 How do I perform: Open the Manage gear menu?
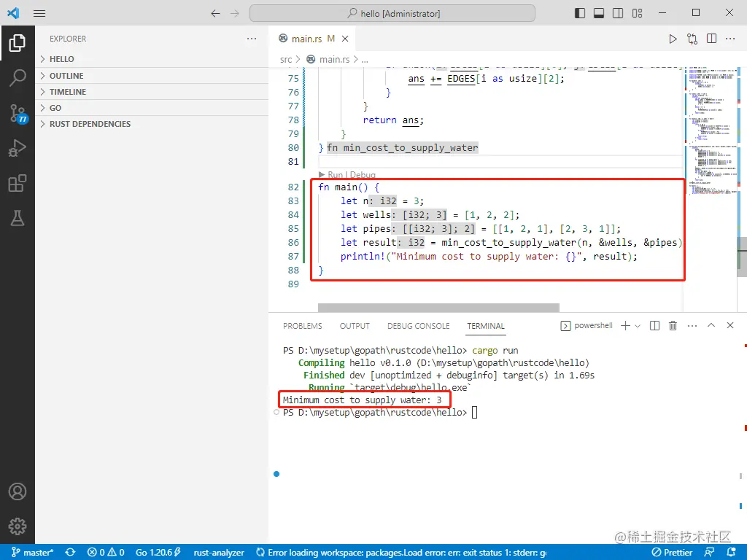coord(18,526)
